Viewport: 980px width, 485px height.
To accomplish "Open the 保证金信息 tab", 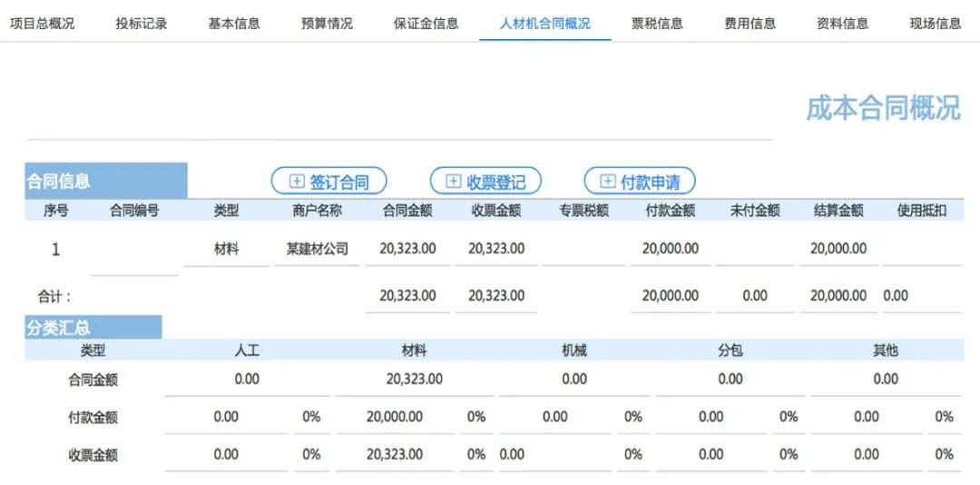I will coord(426,24).
